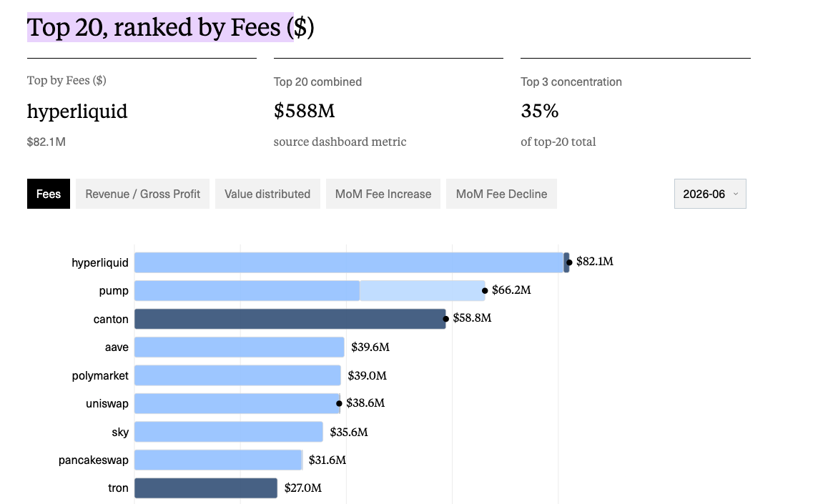
Task: Click the tron axis label
Action: (118, 488)
